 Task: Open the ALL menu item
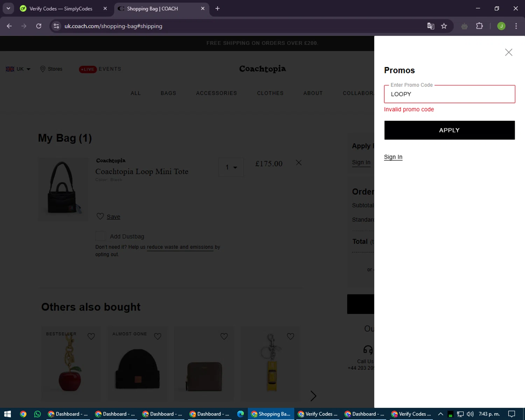(136, 93)
